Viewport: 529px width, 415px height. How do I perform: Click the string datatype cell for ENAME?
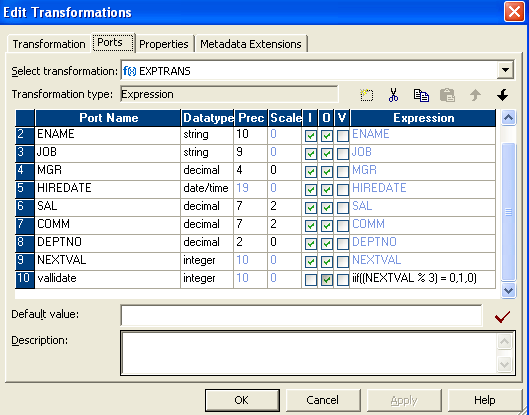(207, 135)
